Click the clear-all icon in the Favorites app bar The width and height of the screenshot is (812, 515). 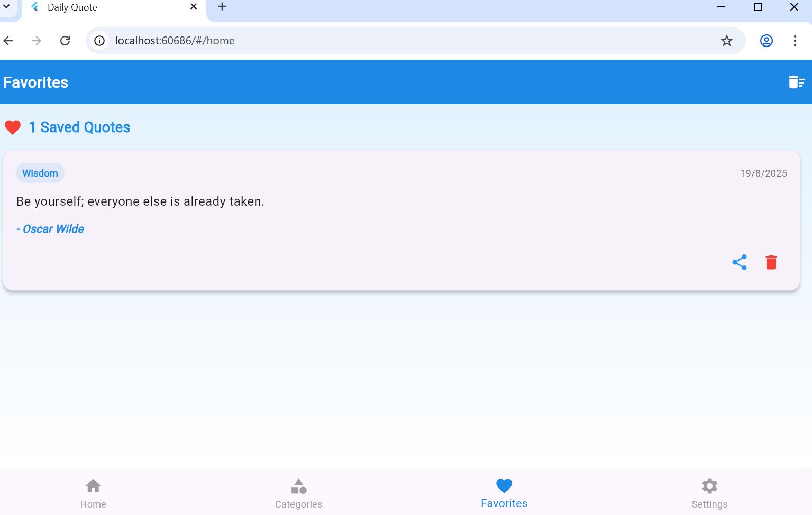(796, 82)
